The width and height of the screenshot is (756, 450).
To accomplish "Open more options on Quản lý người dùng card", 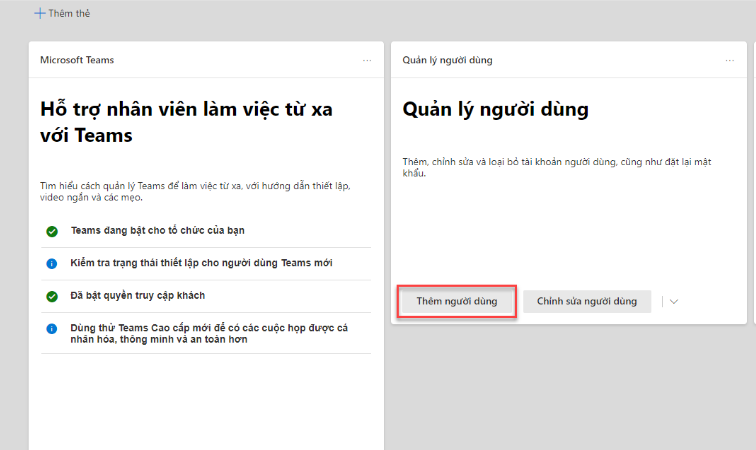I will click(730, 60).
